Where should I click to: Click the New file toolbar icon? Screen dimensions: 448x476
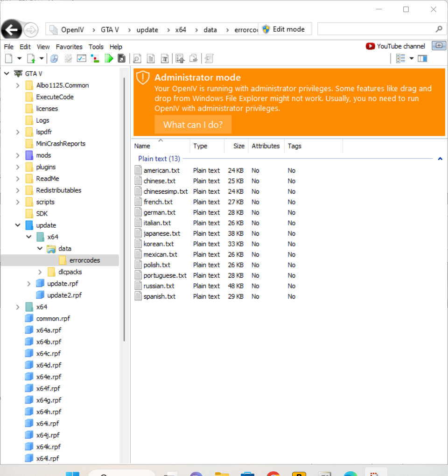coord(8,58)
